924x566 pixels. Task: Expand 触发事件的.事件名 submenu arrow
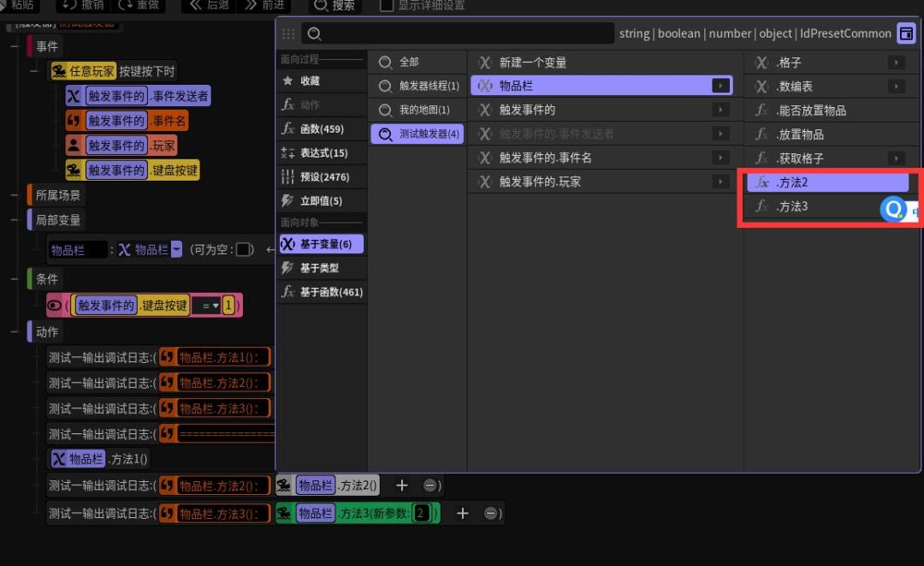(720, 158)
